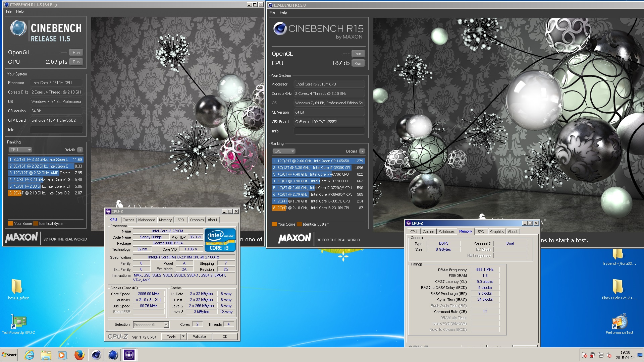Switch to Graphics tab in CPU-Z CPU window
The image size is (644, 362).
(x=197, y=220)
